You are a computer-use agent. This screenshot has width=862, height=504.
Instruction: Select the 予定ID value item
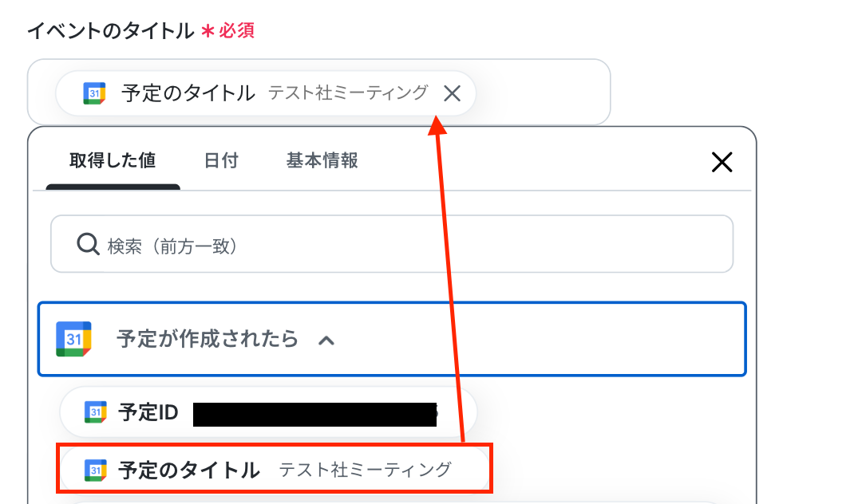click(x=268, y=412)
